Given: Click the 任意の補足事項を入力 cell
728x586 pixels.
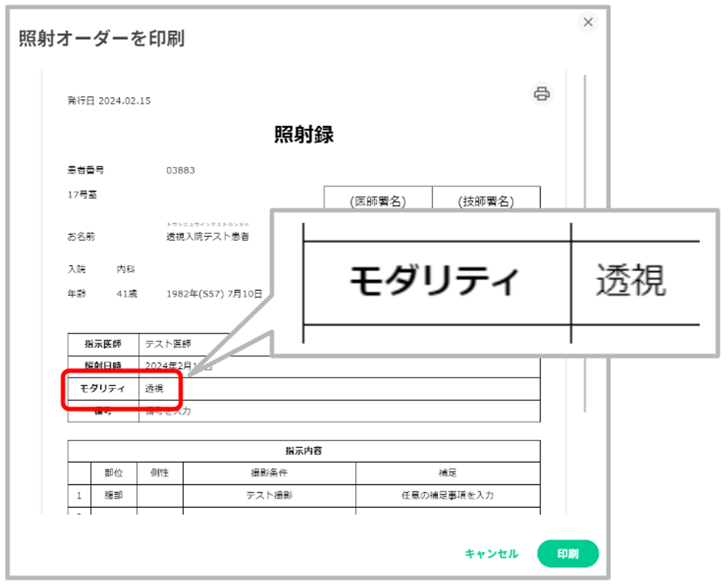Looking at the screenshot, I should point(447,495).
